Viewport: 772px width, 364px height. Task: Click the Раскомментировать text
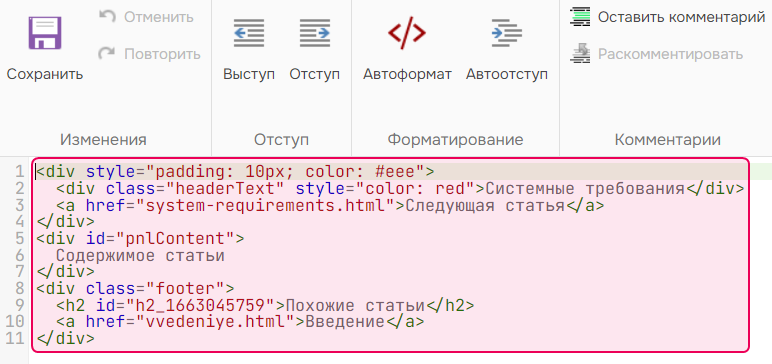coord(671,54)
